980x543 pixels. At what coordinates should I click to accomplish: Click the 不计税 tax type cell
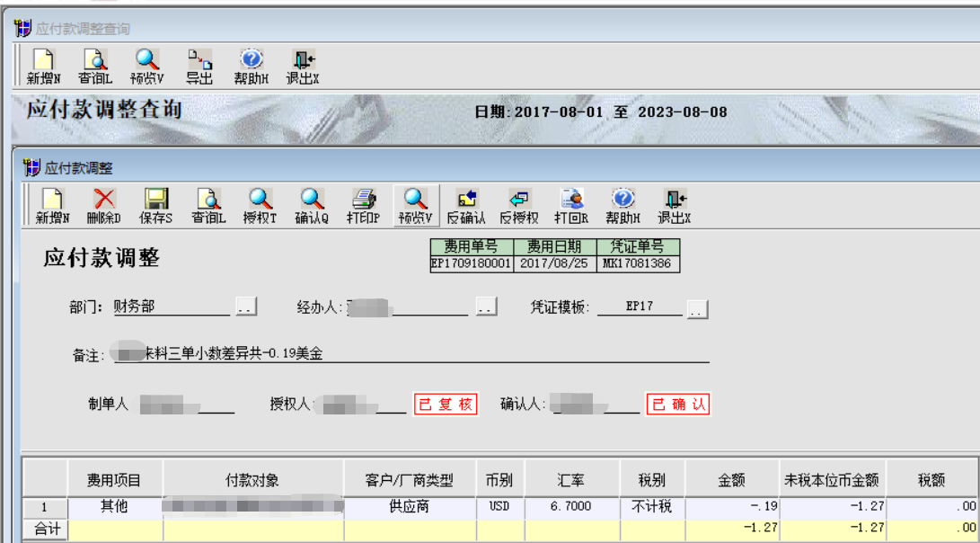652,508
